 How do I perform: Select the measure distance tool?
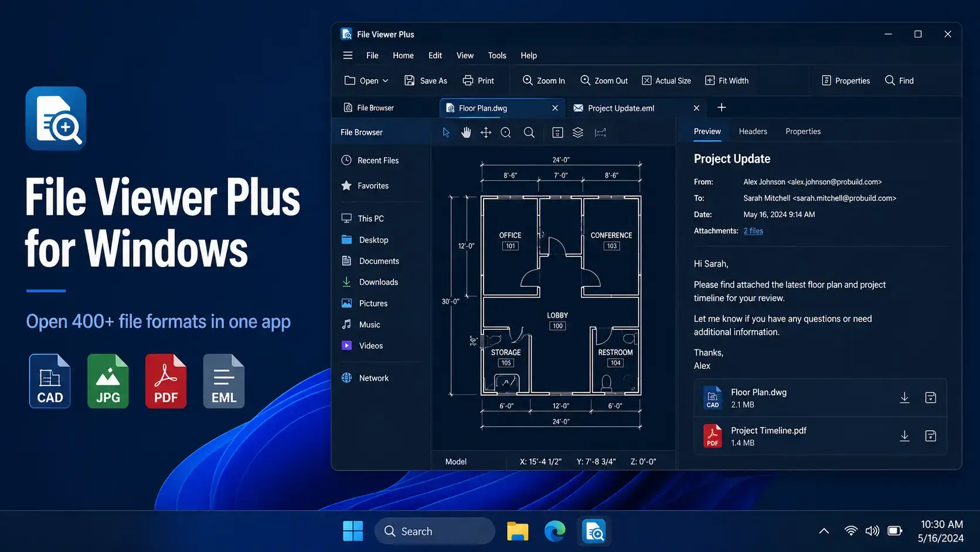(x=600, y=133)
